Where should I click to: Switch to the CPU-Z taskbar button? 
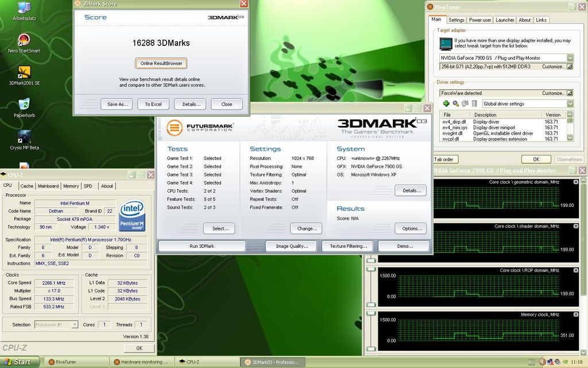207,362
